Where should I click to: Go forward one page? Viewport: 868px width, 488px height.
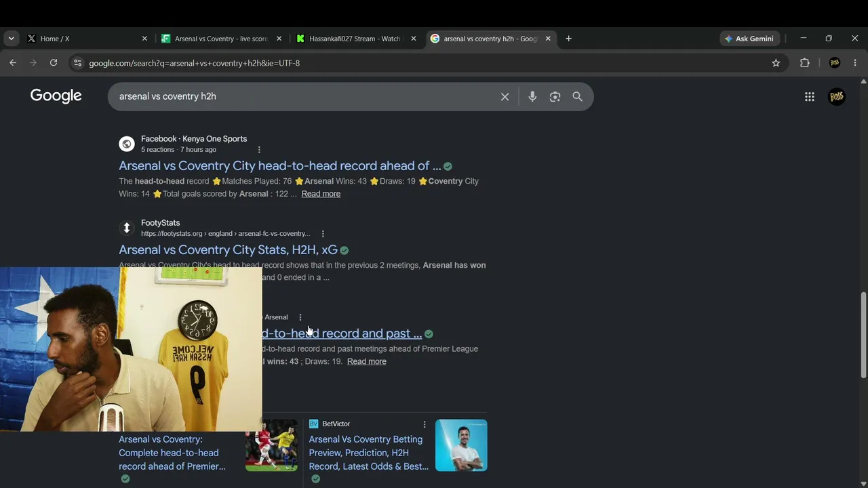(33, 63)
